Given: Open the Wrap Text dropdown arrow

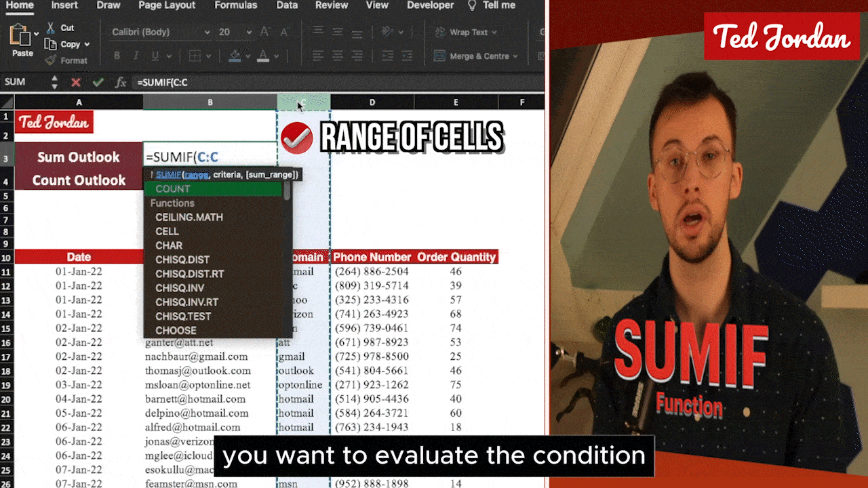Looking at the screenshot, I should point(494,32).
